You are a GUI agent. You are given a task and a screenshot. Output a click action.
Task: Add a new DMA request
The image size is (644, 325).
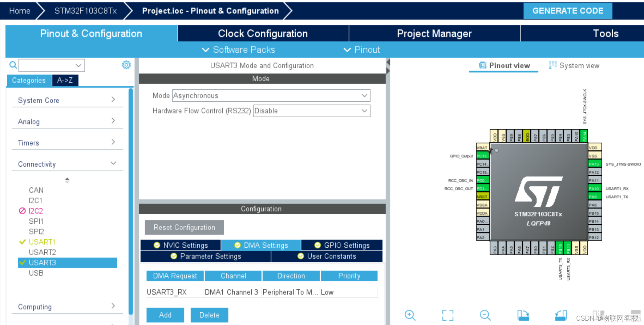165,315
